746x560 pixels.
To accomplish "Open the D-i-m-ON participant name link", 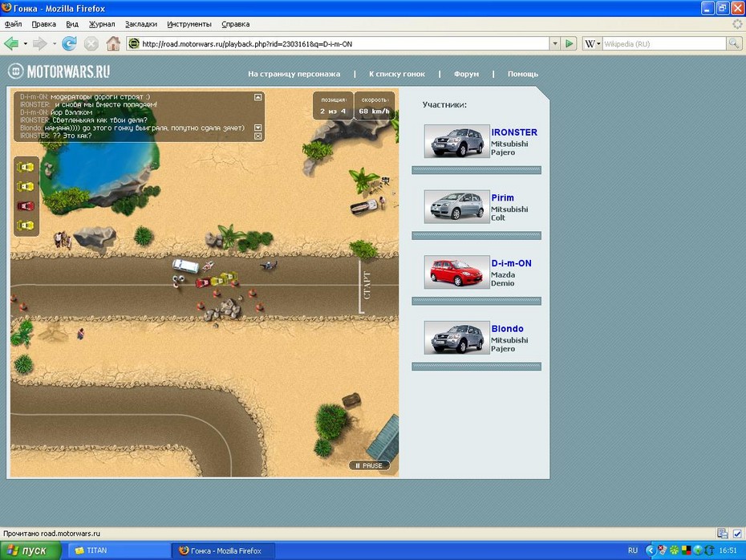I will click(x=512, y=263).
